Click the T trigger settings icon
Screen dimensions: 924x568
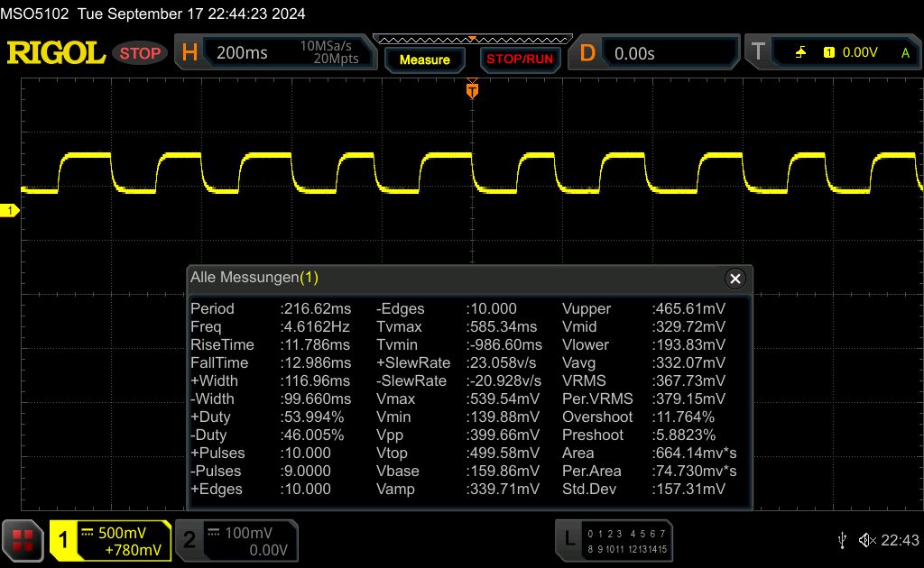[758, 53]
